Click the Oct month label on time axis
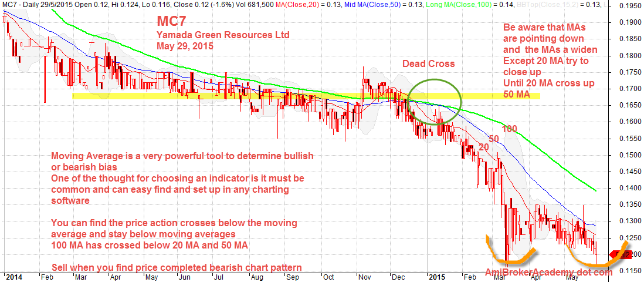This screenshot has height=282, width=644. click(x=328, y=277)
